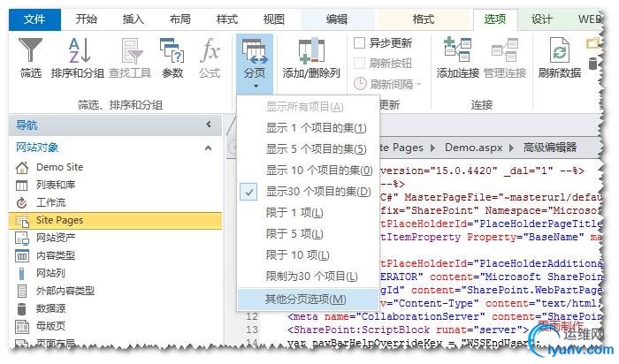The image size is (619, 364).
Task: Click the Site Pages icon
Action: (x=22, y=221)
